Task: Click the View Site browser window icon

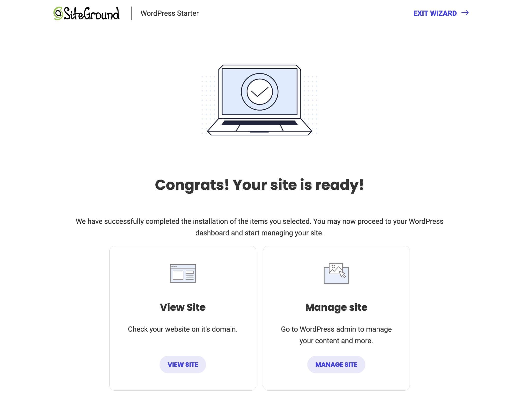Action: point(183,273)
